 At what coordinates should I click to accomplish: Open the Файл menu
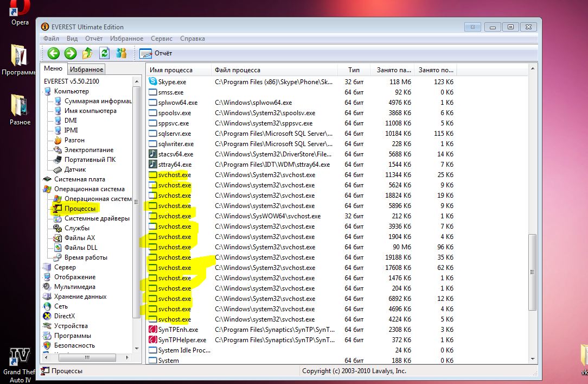pos(51,39)
